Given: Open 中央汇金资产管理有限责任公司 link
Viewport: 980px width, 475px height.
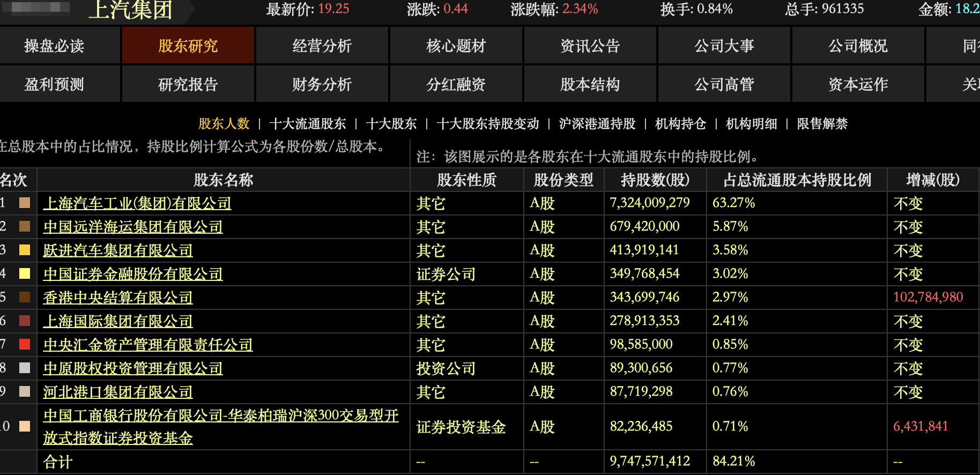Looking at the screenshot, I should pos(148,345).
